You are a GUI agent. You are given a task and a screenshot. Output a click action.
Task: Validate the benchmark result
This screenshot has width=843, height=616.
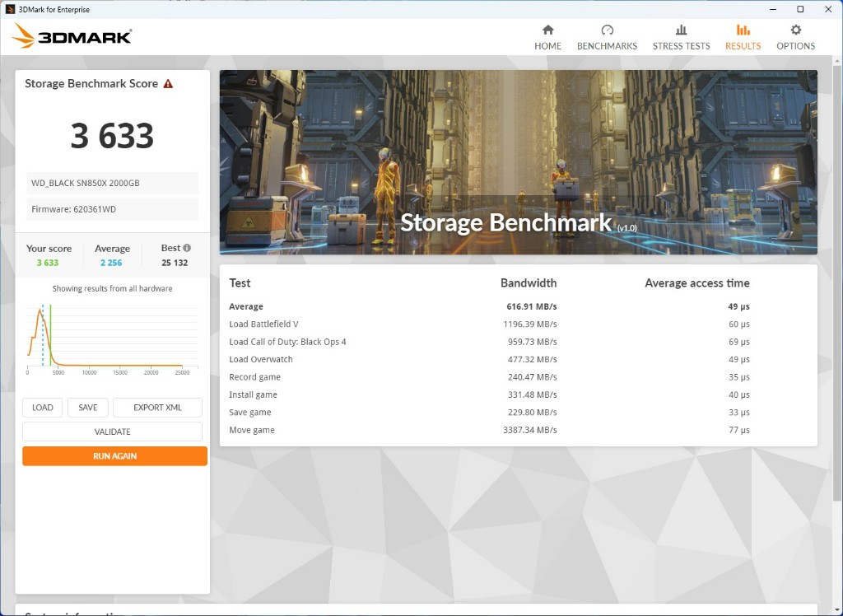113,432
